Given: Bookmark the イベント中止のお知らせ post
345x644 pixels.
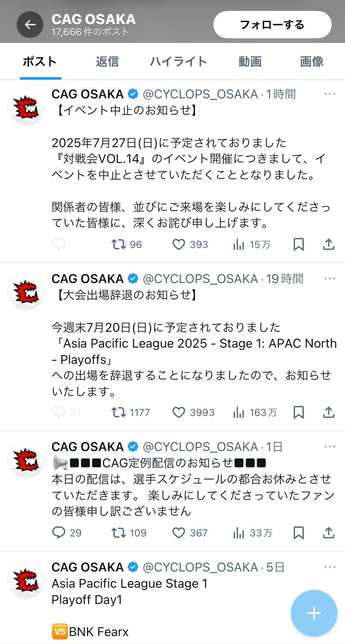Looking at the screenshot, I should point(298,244).
